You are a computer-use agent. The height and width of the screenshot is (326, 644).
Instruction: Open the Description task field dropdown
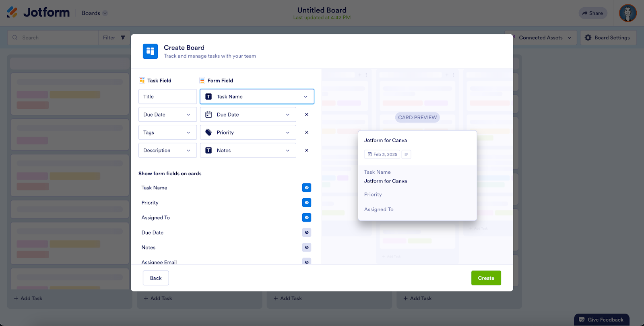click(x=167, y=150)
